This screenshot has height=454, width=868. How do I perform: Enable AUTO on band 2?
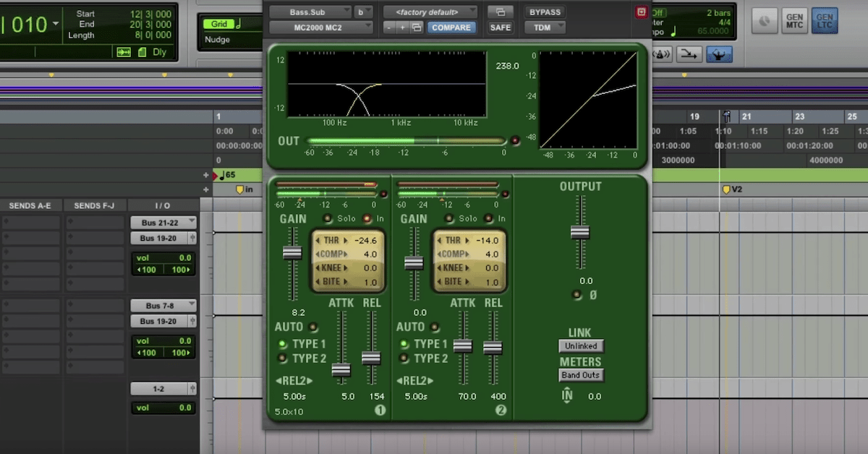pos(435,327)
